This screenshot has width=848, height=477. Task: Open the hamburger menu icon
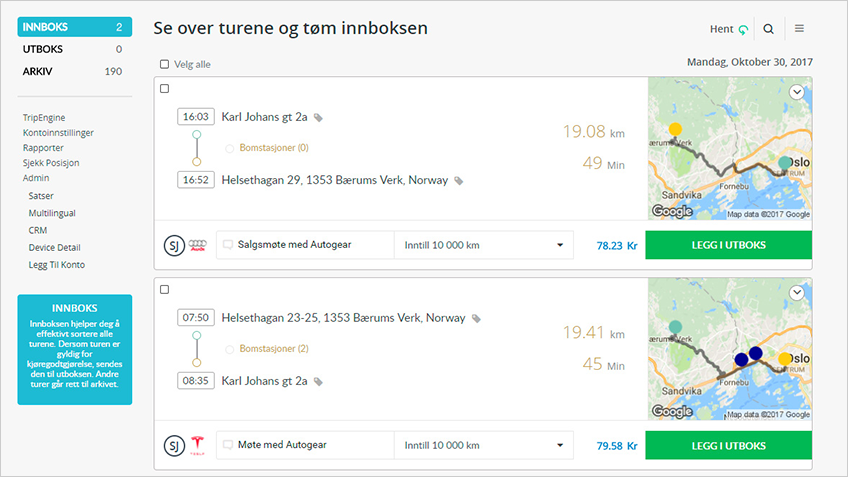(799, 30)
